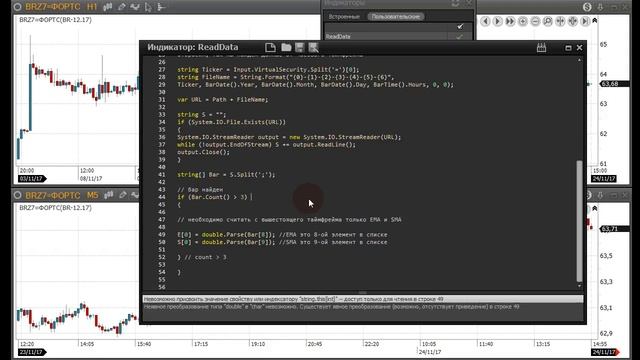Click line 41 string[] Bar = S.Split
The height and width of the screenshot is (360, 640).
pyautogui.click(x=226, y=175)
